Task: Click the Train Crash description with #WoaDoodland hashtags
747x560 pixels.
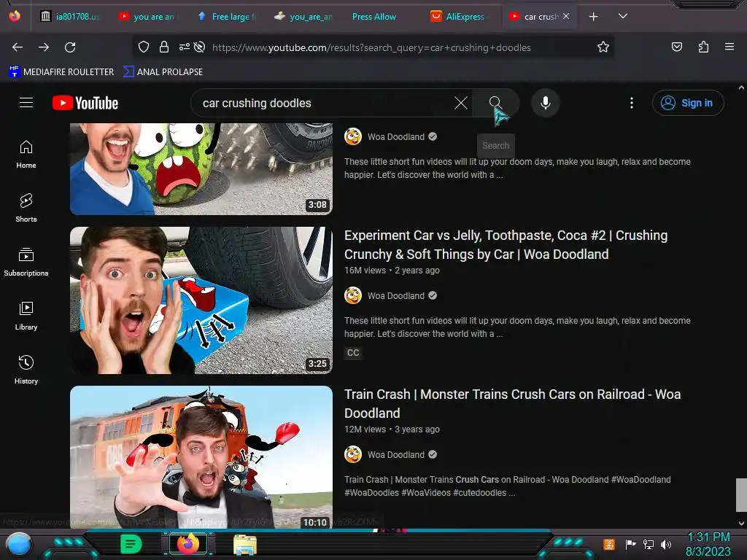Action: click(508, 486)
